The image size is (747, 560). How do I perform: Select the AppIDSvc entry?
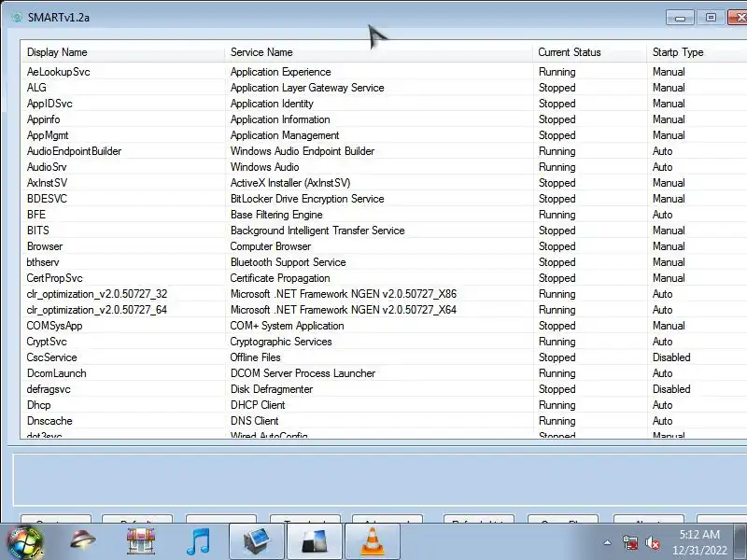[49, 104]
